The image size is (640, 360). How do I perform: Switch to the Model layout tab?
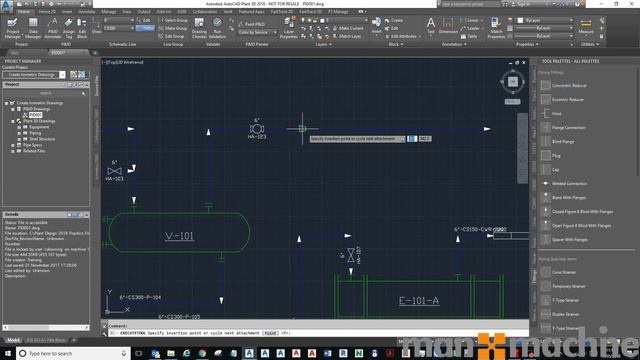pos(13,340)
